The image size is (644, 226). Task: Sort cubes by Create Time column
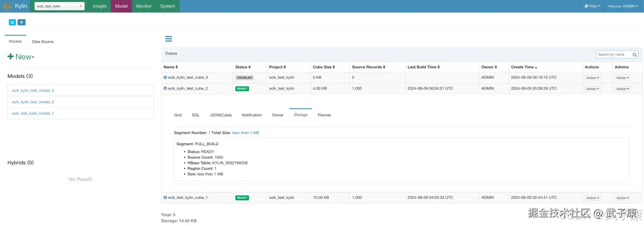[524, 67]
